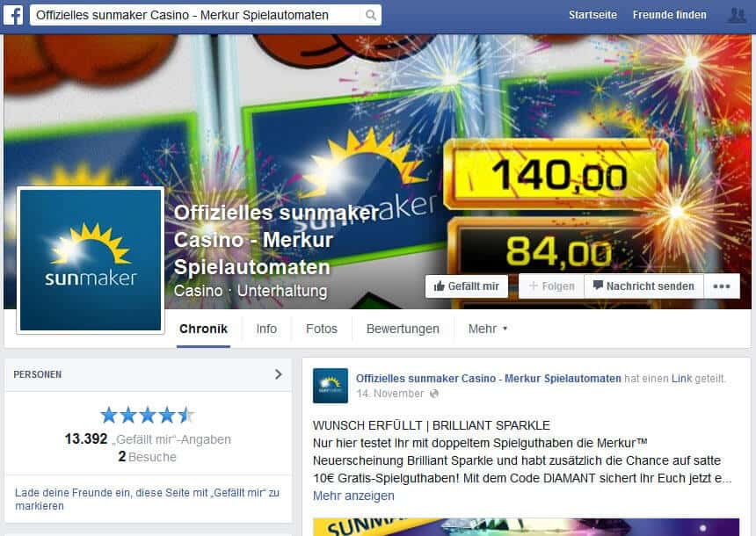Click the Unterhaltung category label
This screenshot has height=536, width=756.
(282, 291)
